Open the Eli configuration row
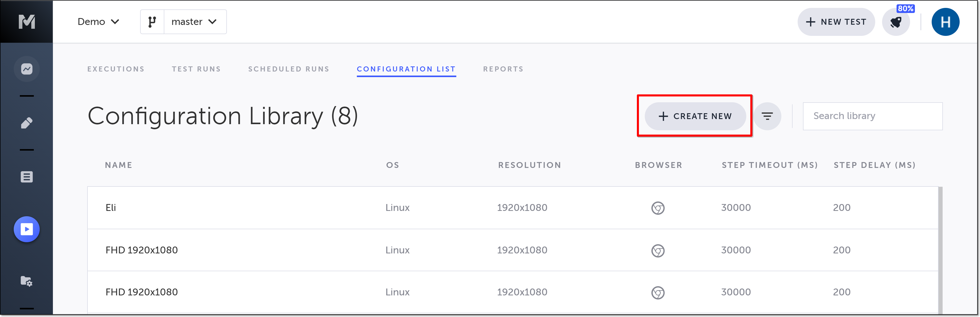 (x=111, y=208)
